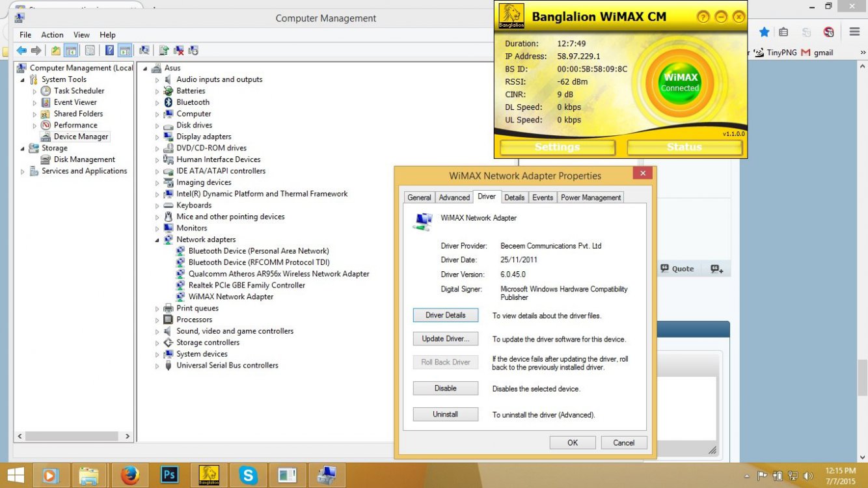
Task: Click the Update Driver... button
Action: tap(446, 339)
